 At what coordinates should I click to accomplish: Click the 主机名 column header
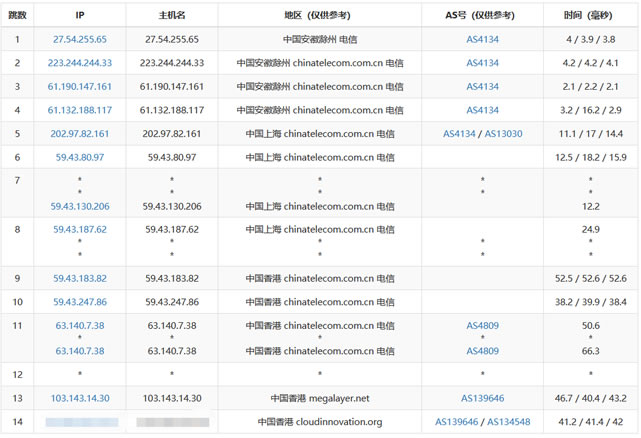coord(172,15)
